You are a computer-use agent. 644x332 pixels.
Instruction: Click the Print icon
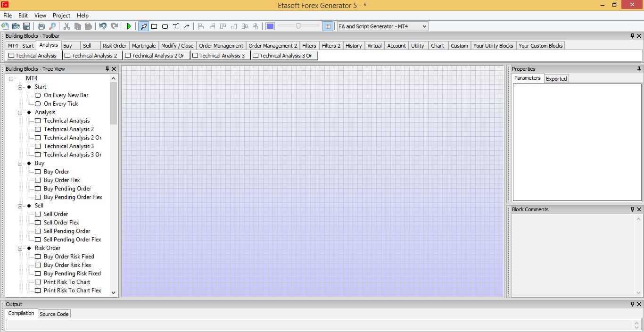click(x=41, y=26)
